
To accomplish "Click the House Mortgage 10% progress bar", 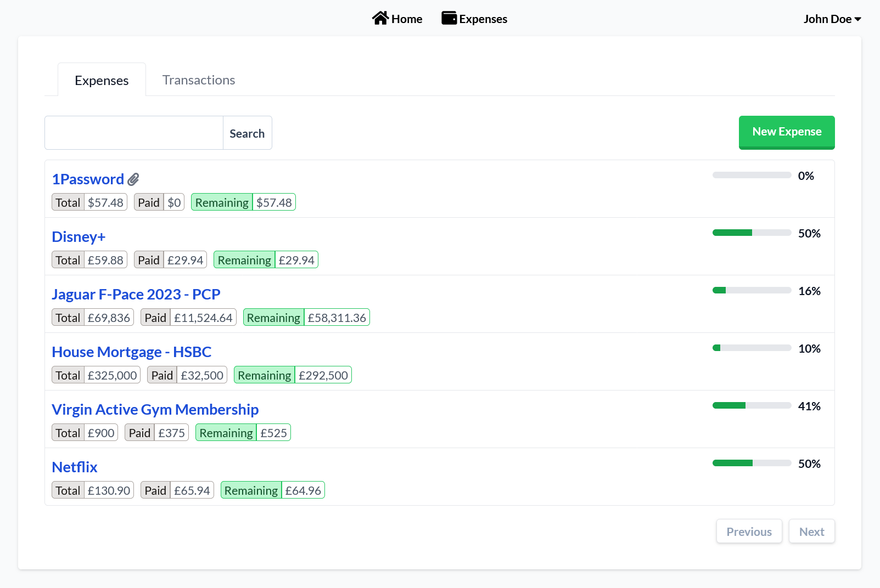I will point(752,348).
